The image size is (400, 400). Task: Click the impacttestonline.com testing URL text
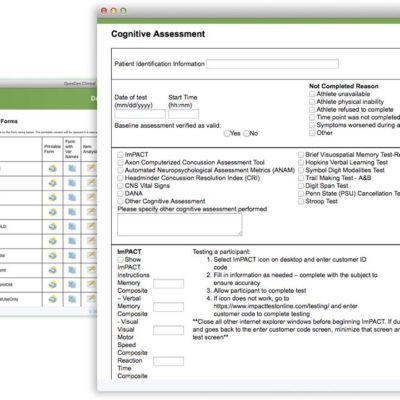pyautogui.click(x=271, y=306)
